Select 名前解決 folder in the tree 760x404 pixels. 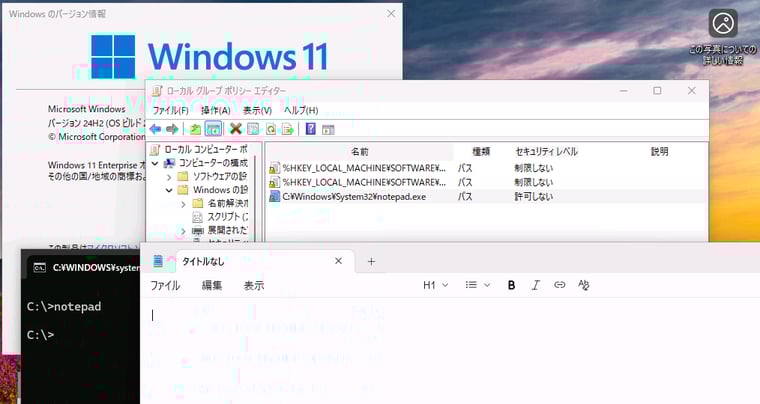click(x=228, y=203)
